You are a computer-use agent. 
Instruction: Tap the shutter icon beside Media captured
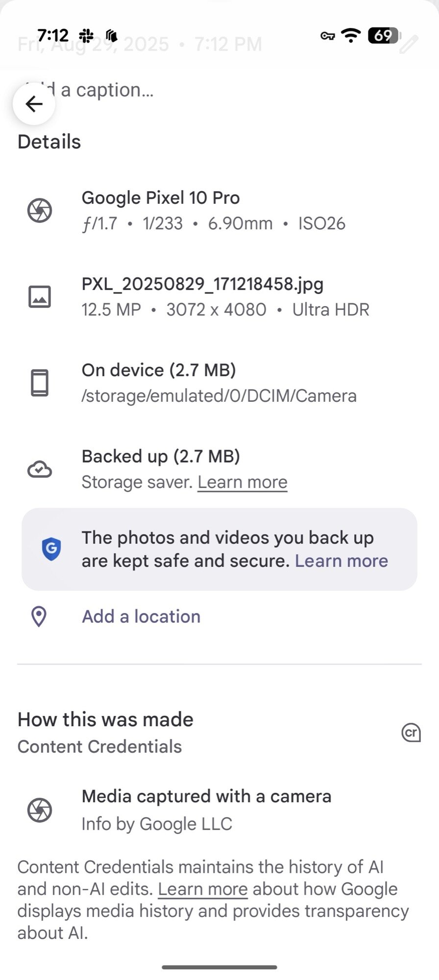pos(40,810)
